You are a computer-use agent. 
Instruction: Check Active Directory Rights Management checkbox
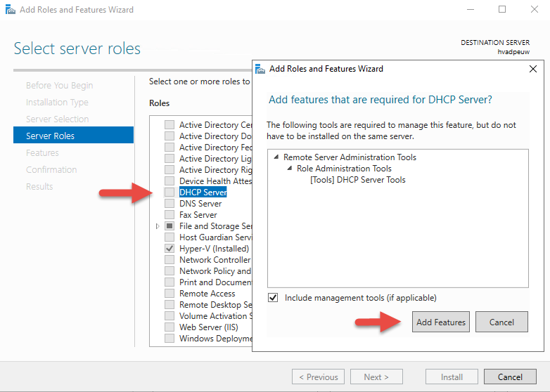pyautogui.click(x=170, y=169)
